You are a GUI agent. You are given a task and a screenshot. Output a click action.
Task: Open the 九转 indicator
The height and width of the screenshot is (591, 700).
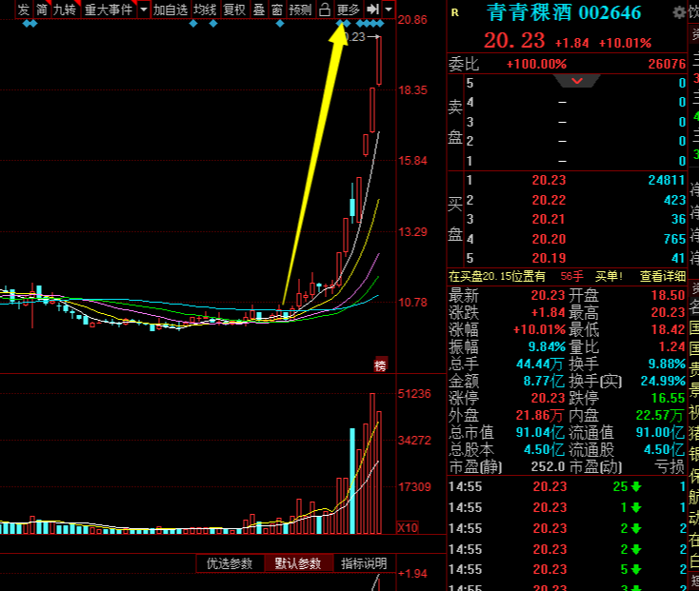click(65, 9)
